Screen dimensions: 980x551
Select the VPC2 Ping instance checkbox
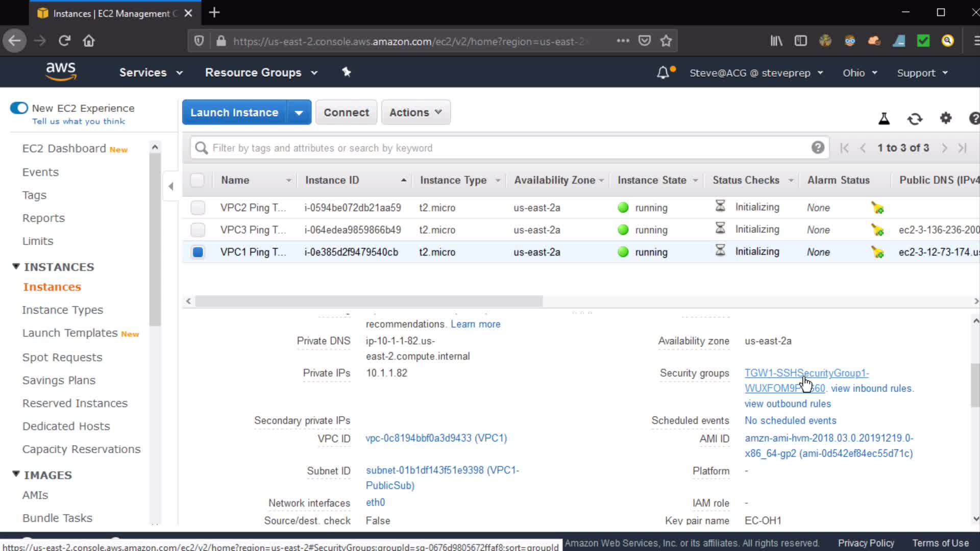pos(198,208)
